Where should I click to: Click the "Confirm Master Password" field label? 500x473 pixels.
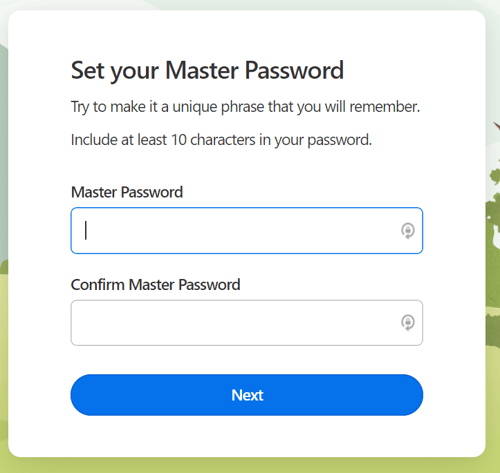(x=156, y=285)
